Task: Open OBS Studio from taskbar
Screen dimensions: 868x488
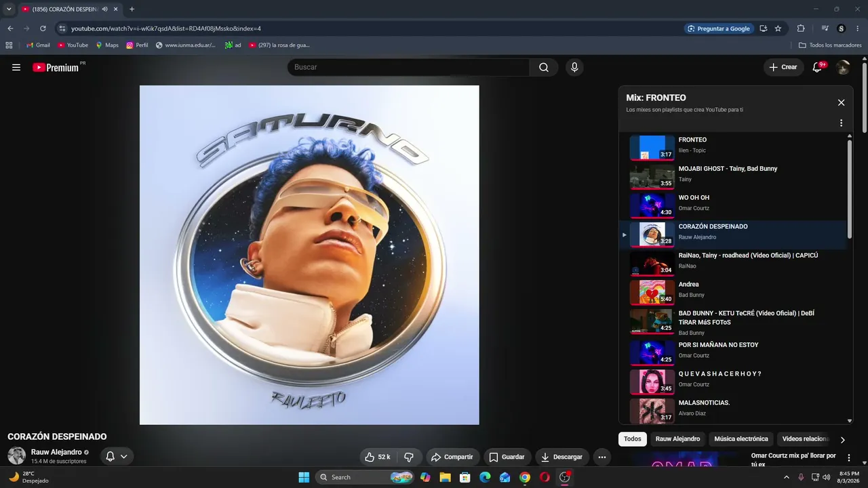Action: pyautogui.click(x=565, y=477)
